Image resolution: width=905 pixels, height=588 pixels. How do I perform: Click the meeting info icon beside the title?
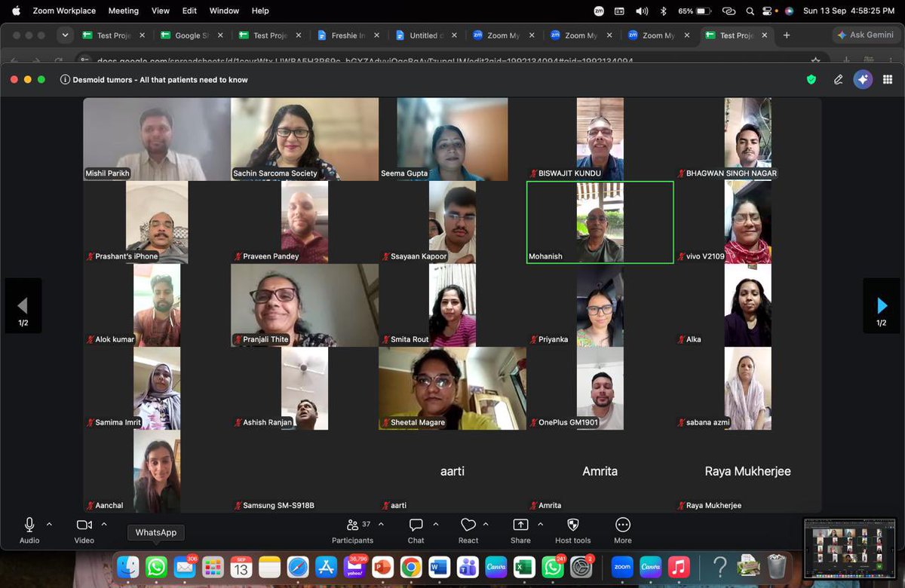[x=66, y=79]
